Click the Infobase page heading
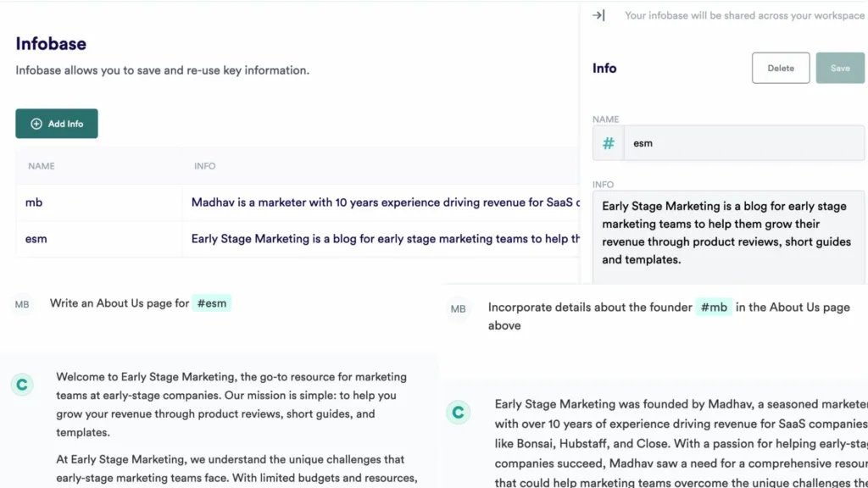The height and width of the screenshot is (488, 868). pos(51,44)
